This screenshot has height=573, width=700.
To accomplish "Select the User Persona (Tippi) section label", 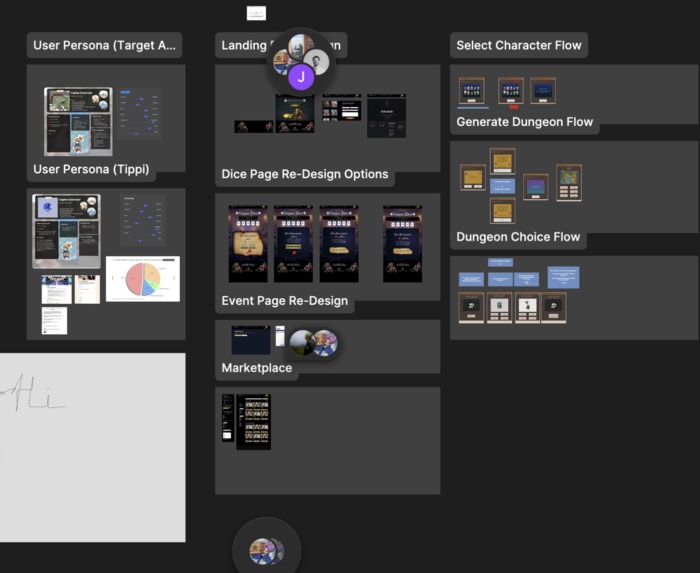I will point(91,169).
